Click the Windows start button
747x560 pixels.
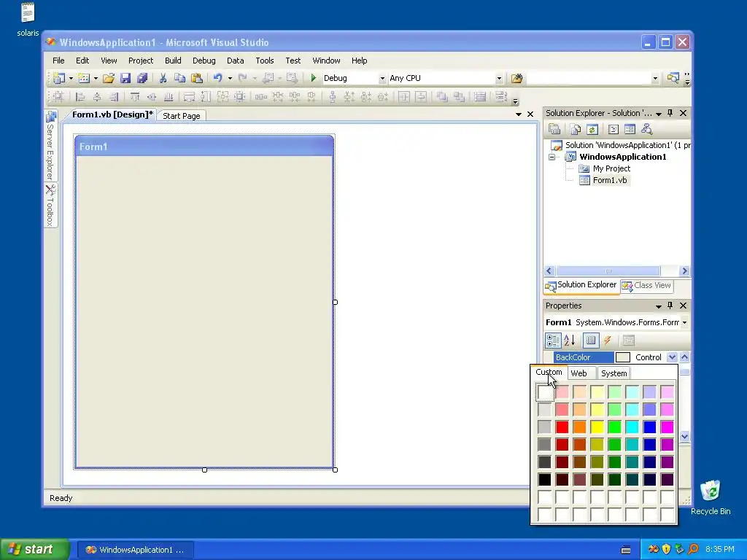pyautogui.click(x=34, y=550)
